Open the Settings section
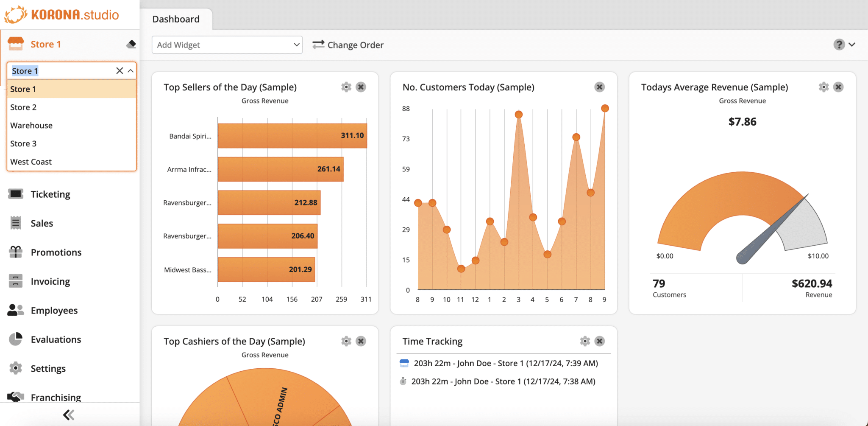The image size is (868, 426). click(48, 368)
